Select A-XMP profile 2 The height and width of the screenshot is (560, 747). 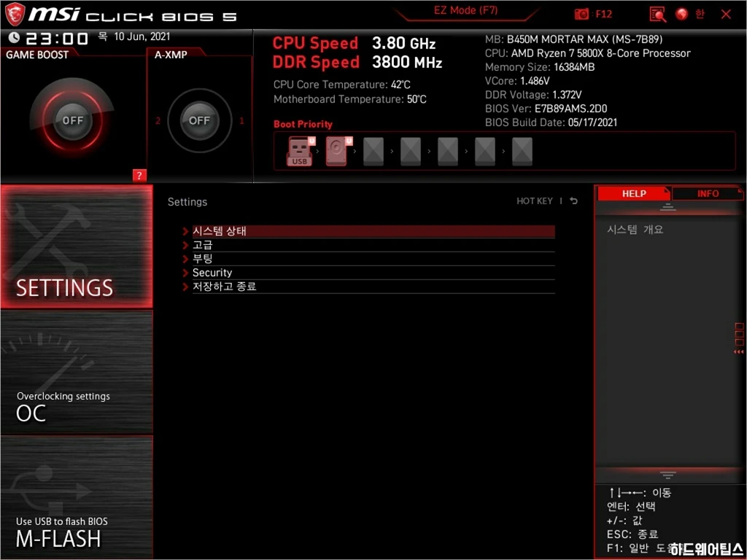click(158, 120)
